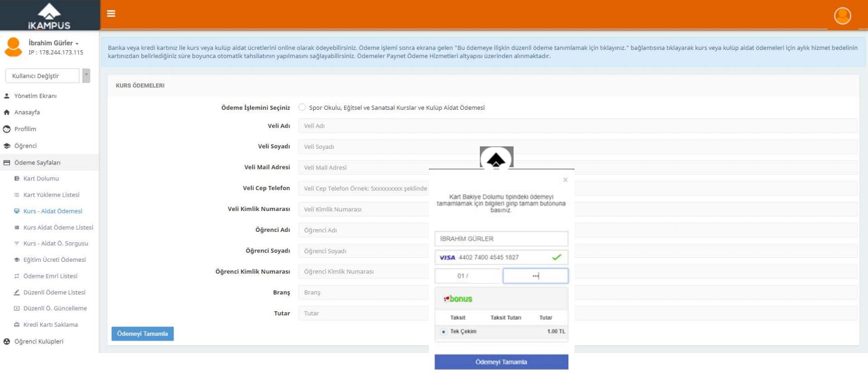868x373 pixels.
Task: Click the Eğitim Ücreti Ödemesi icon
Action: pos(17,260)
